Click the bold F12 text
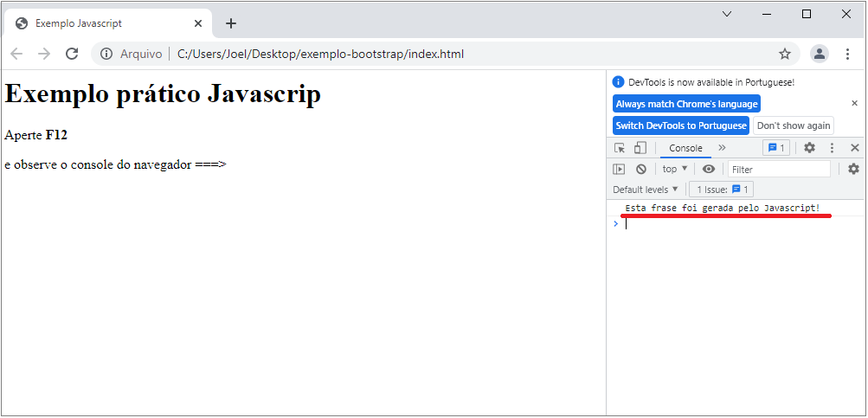Screen dimensions: 868x418 pos(56,135)
